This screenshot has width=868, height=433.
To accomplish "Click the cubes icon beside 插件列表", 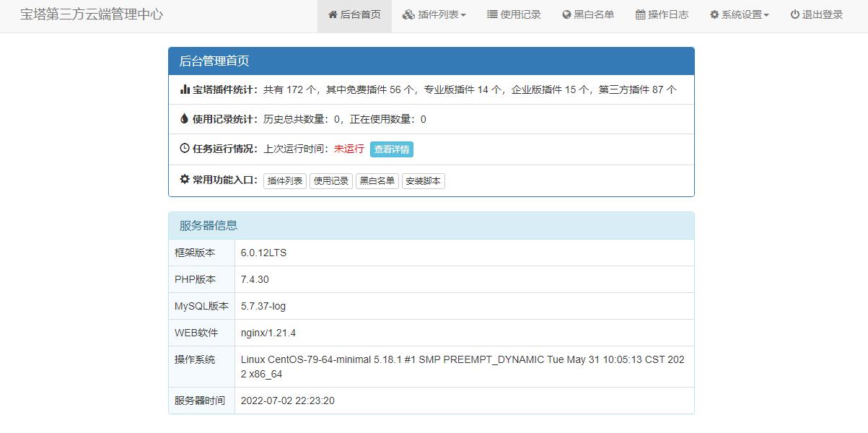I will tap(408, 14).
